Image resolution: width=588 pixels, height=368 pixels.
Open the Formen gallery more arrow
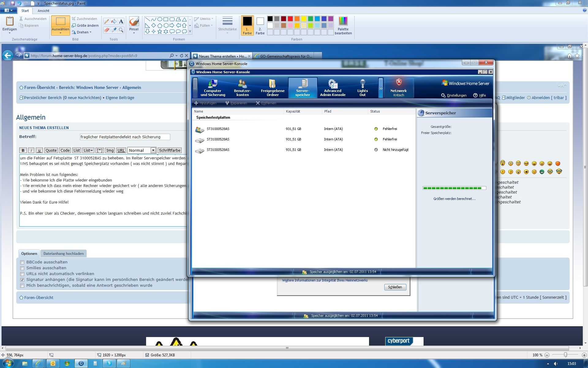pos(190,32)
